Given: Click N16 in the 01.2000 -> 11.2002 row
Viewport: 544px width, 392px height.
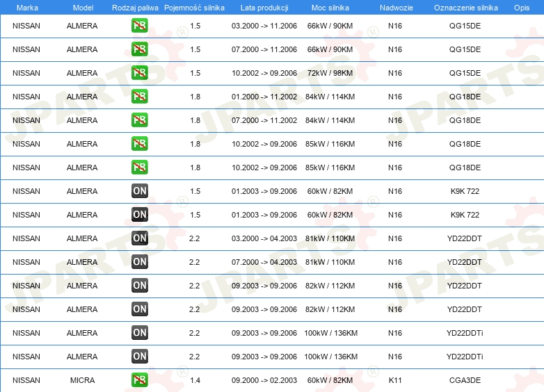Looking at the screenshot, I should coord(395,97).
